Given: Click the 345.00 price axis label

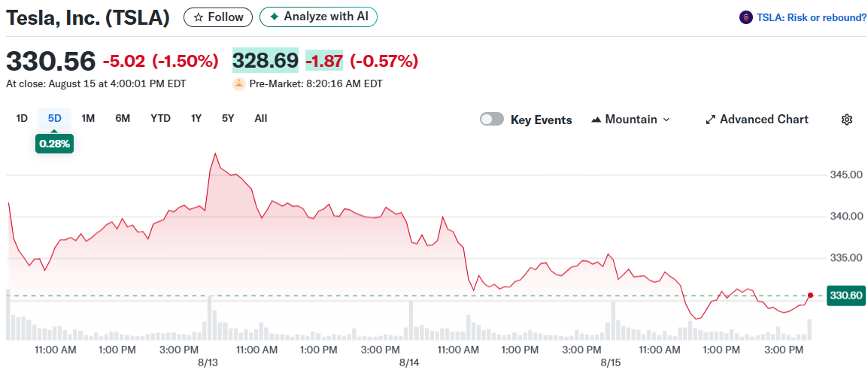Looking at the screenshot, I should pyautogui.click(x=846, y=174).
